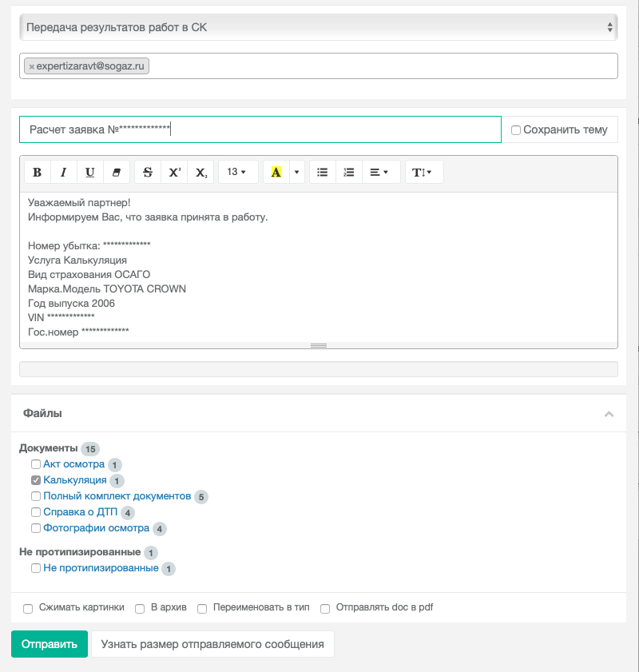Click the eraser clear-formatting icon
Viewport: 639px width, 672px height.
point(117,173)
